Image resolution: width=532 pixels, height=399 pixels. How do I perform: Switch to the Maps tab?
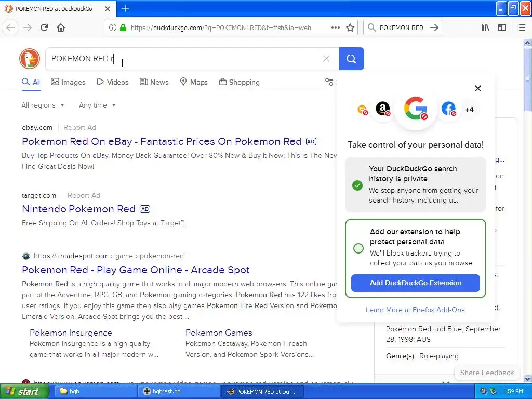coord(194,82)
